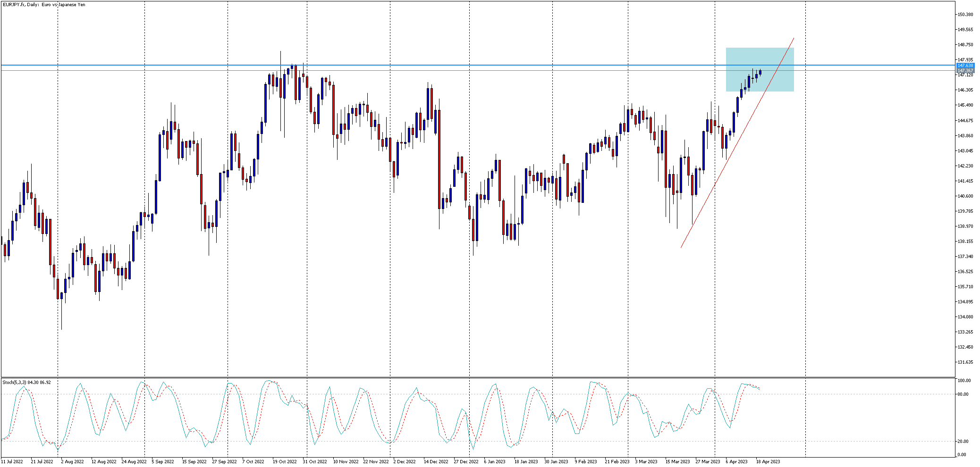The image size is (980, 467).
Task: Click the 142.230 price axis label
Action: tap(965, 166)
